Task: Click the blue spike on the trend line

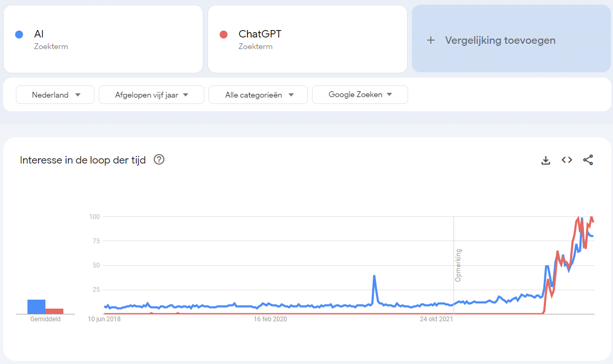Action: coord(375,277)
